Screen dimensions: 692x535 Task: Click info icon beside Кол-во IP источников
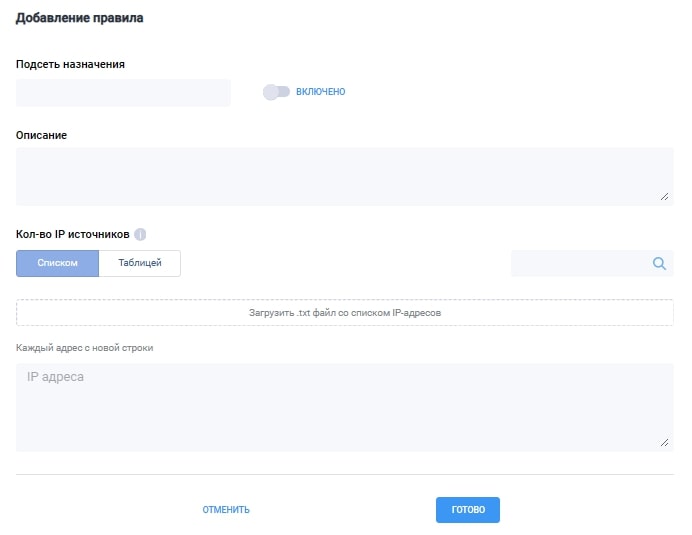pos(140,234)
